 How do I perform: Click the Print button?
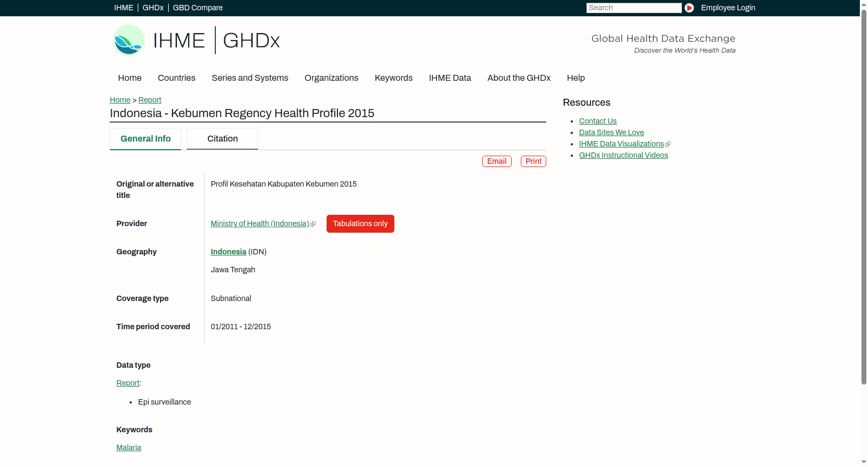point(533,161)
